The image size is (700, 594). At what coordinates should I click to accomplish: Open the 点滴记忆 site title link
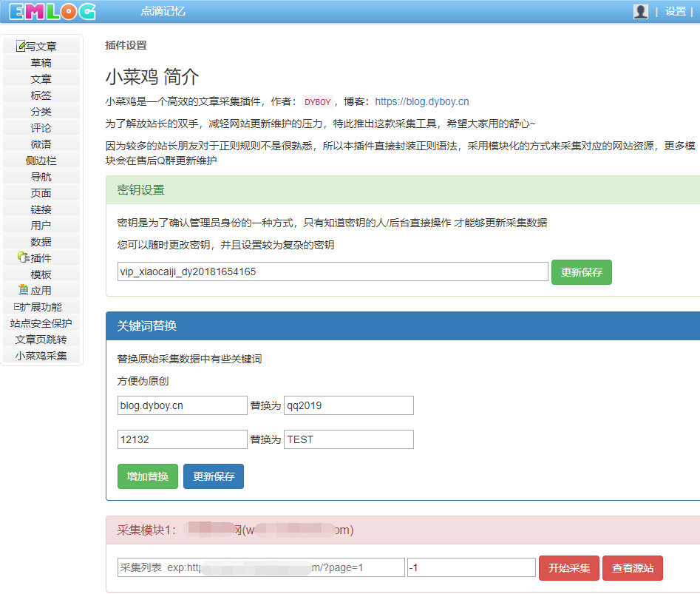coord(163,11)
